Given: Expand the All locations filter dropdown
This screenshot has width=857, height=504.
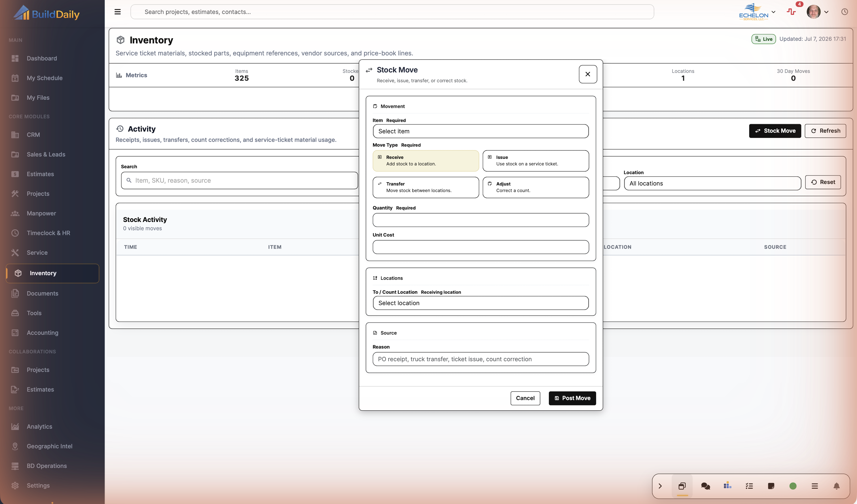Looking at the screenshot, I should click(x=712, y=183).
